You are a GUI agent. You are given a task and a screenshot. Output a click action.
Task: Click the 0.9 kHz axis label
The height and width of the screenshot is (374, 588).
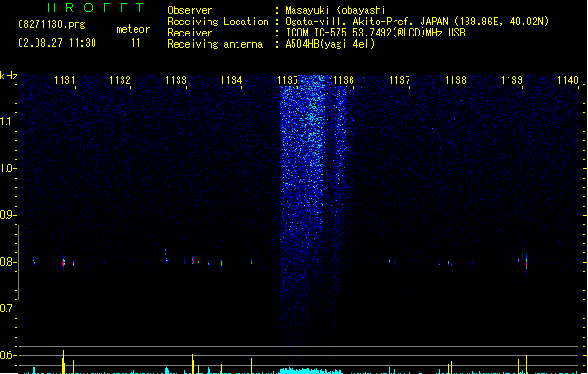(x=7, y=215)
